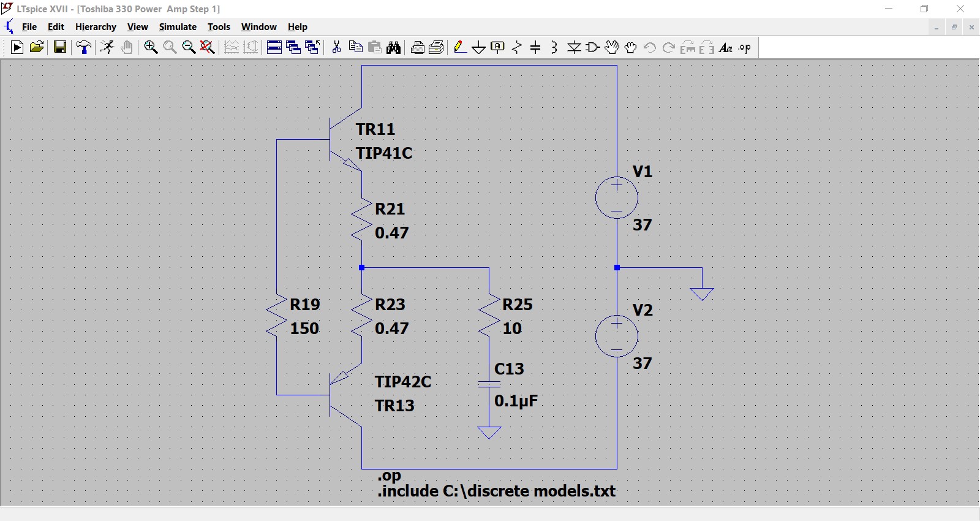Click voltage source label V2
Image resolution: width=980 pixels, height=521 pixels.
point(643,310)
